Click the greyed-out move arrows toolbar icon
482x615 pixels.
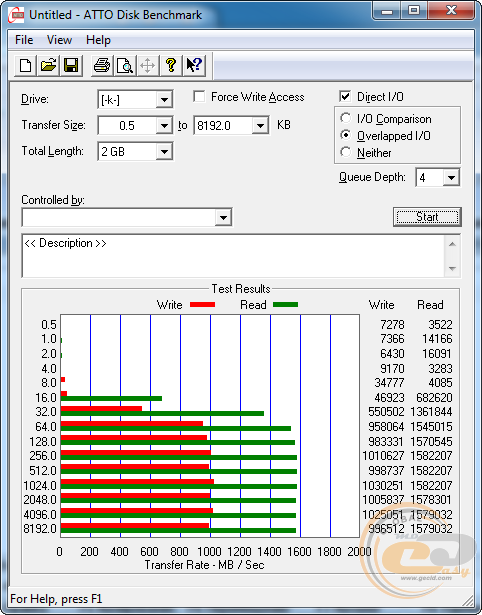tap(147, 65)
